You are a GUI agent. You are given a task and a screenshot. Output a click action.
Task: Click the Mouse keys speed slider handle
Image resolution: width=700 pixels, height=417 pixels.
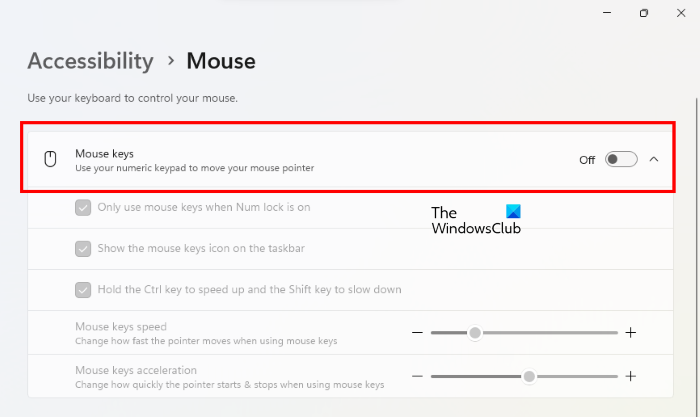[475, 333]
